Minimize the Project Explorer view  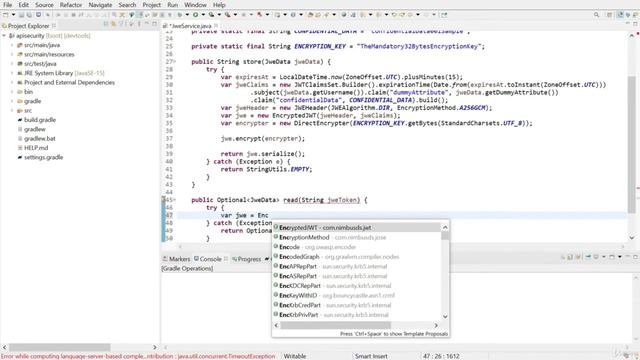[147, 24]
